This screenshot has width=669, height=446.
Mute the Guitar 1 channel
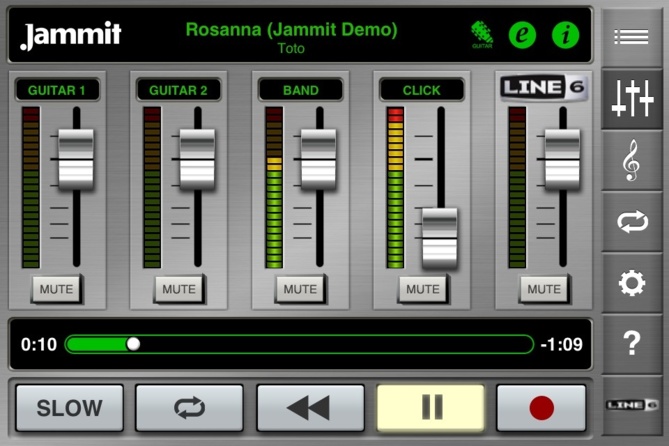[57, 289]
